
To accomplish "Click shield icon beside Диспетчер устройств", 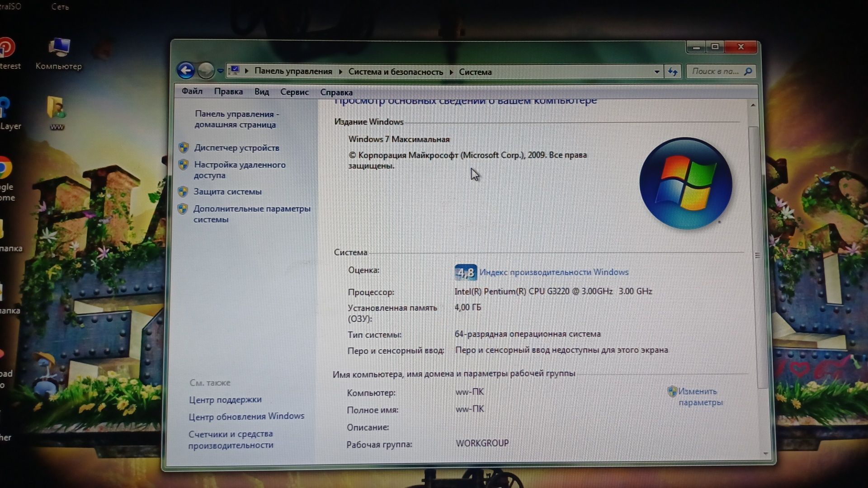I will pos(183,147).
